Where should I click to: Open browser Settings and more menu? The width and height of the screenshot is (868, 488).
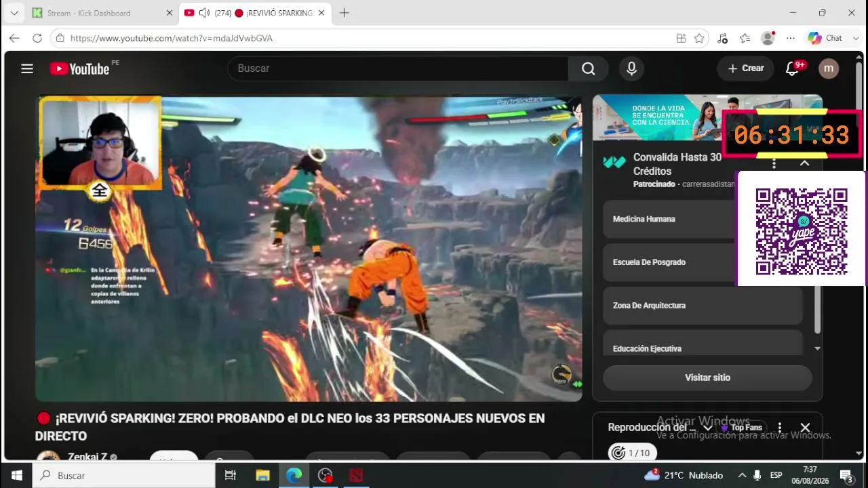coord(790,39)
